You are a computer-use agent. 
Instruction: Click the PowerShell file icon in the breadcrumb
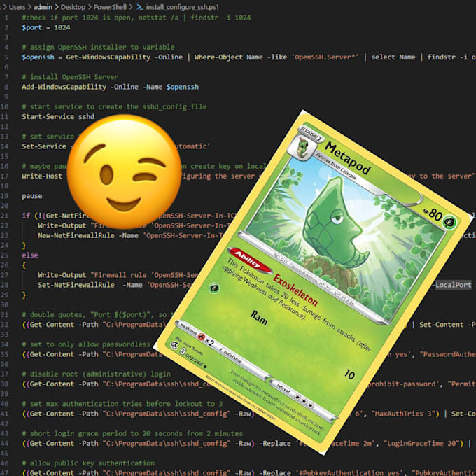tap(139, 7)
